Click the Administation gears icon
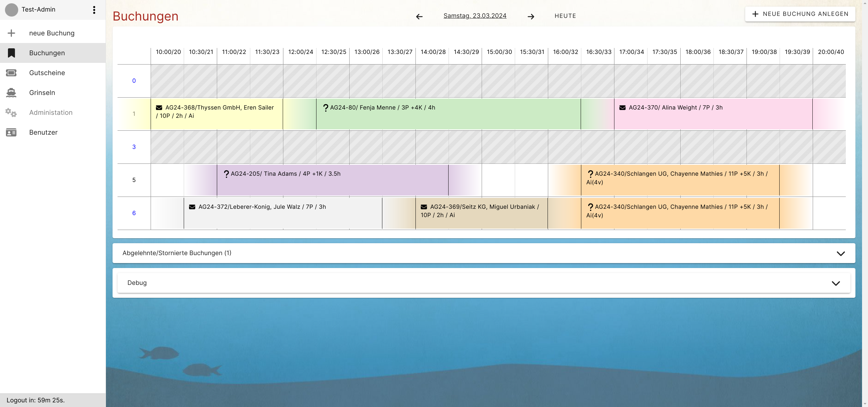The height and width of the screenshot is (407, 868). (x=12, y=113)
